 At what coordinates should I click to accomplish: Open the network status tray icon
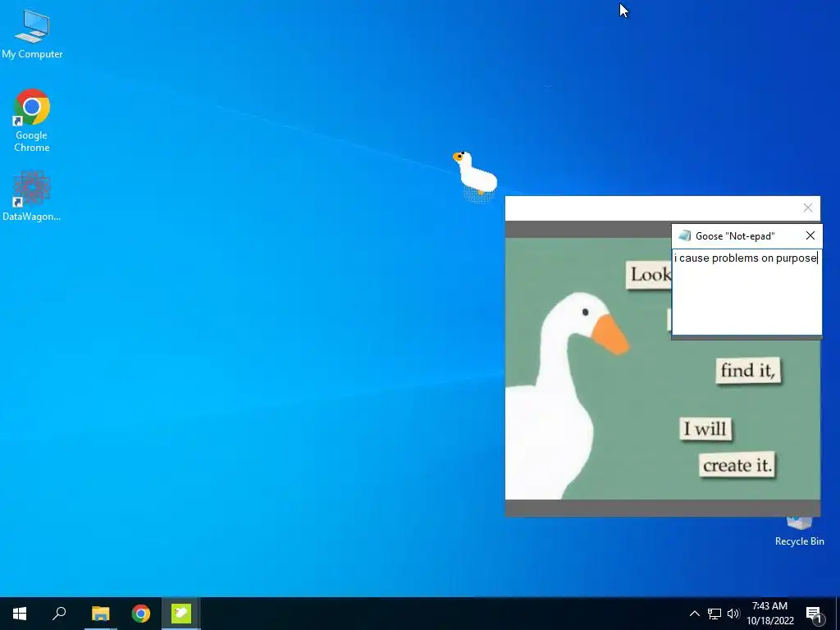[714, 614]
